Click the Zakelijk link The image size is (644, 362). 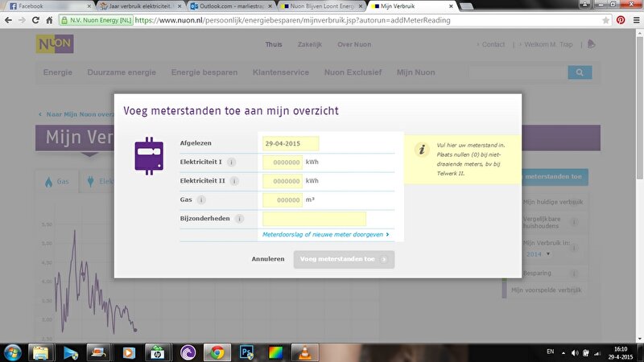310,44
